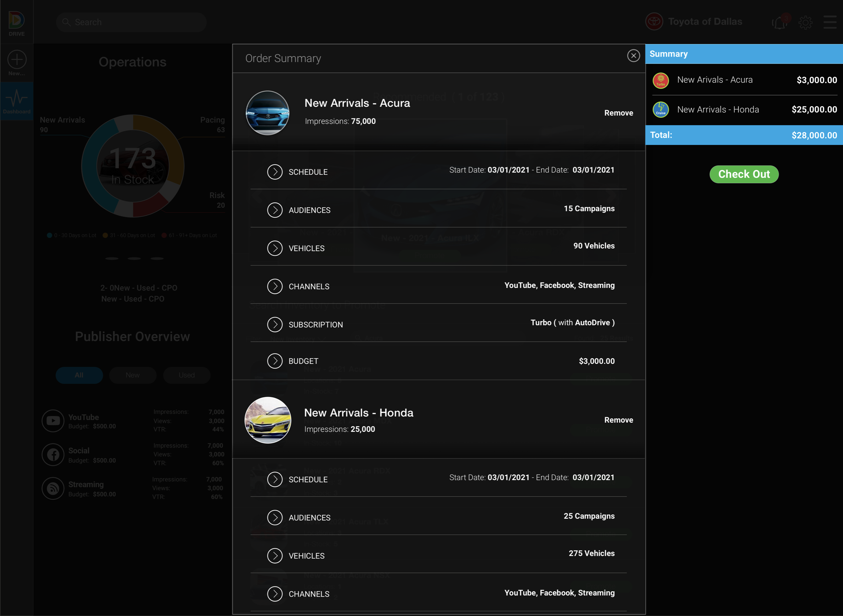
Task: Expand the Acura BUDGET row
Action: [x=275, y=361]
